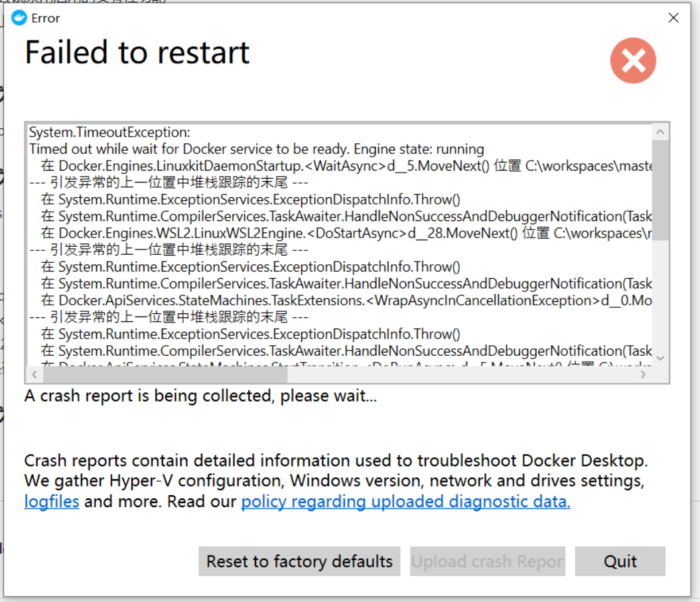The image size is (700, 602).
Task: Click Reset to factory defaults button
Action: click(x=299, y=561)
